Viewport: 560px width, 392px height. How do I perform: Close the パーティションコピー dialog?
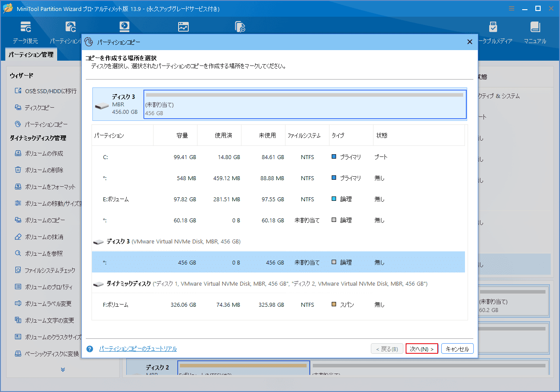[469, 42]
